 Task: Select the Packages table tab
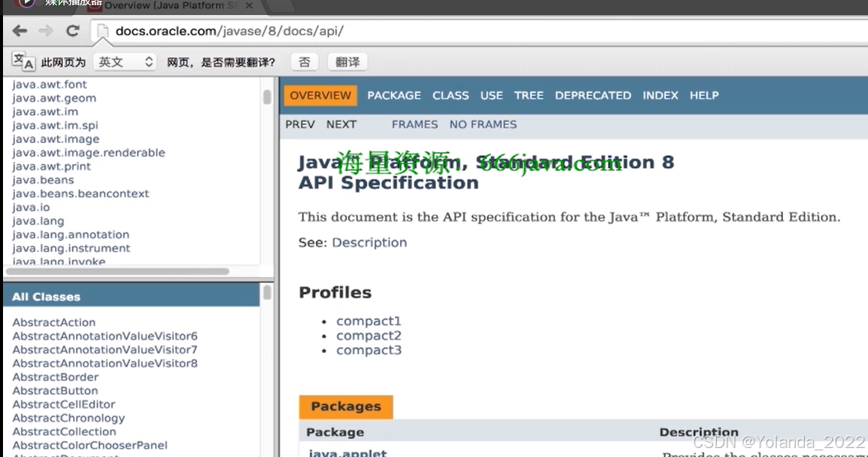[x=346, y=407]
